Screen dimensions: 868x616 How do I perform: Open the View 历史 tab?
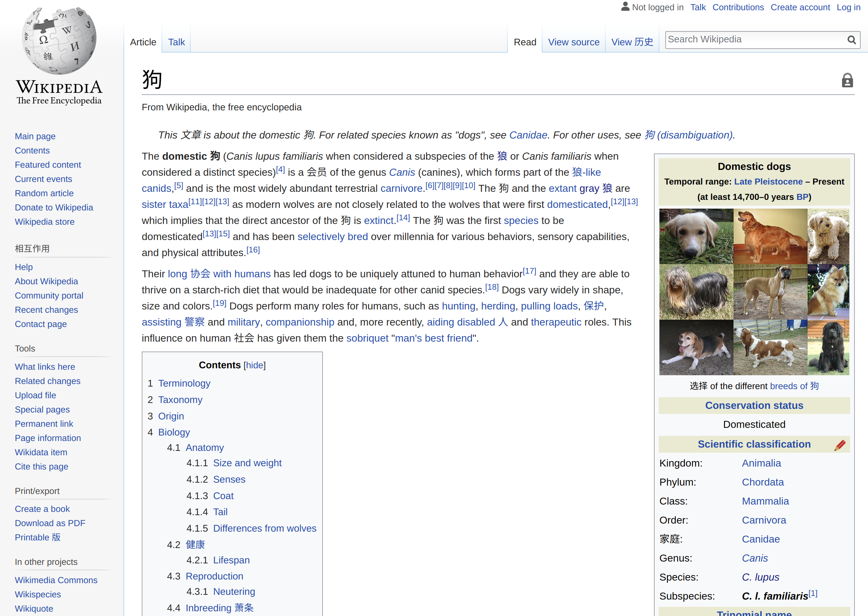tap(632, 42)
